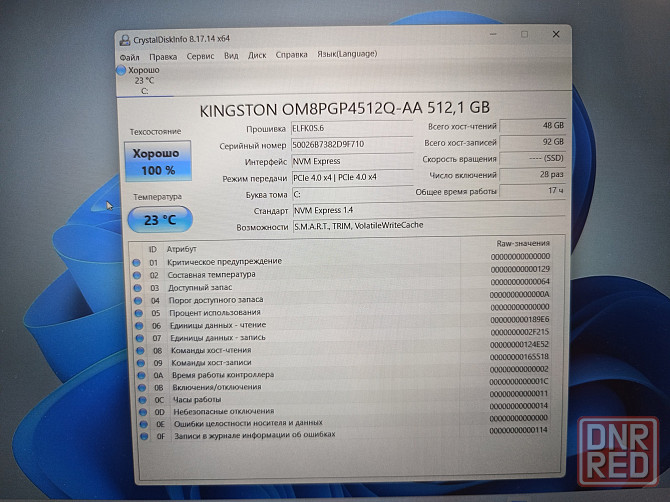Click raw value 00000000000114

tap(518, 430)
